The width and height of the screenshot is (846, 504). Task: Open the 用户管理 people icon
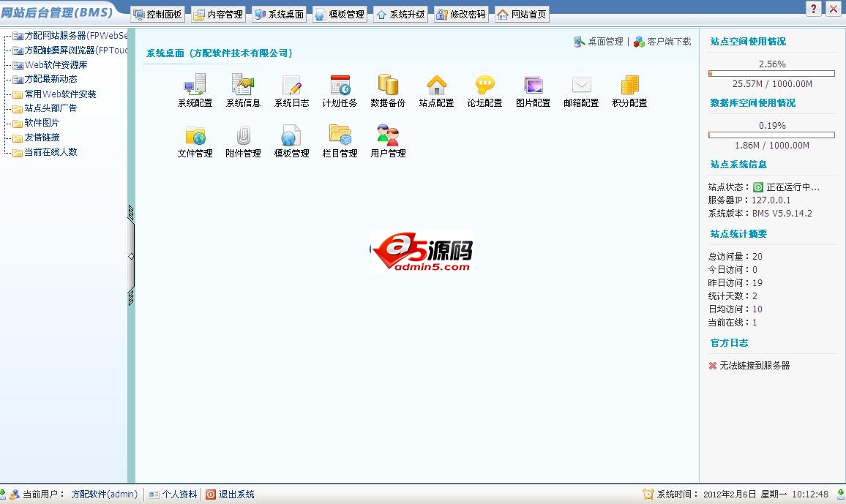pos(388,140)
